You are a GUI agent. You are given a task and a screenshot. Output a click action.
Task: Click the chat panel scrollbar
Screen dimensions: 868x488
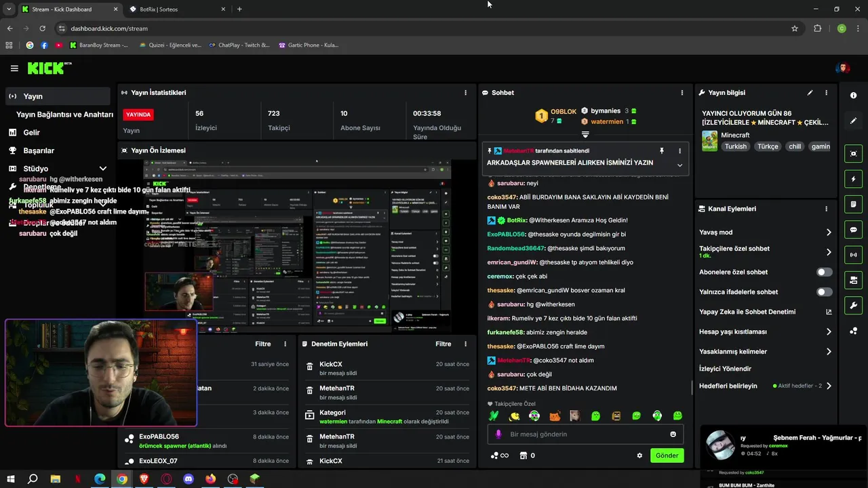click(x=691, y=388)
